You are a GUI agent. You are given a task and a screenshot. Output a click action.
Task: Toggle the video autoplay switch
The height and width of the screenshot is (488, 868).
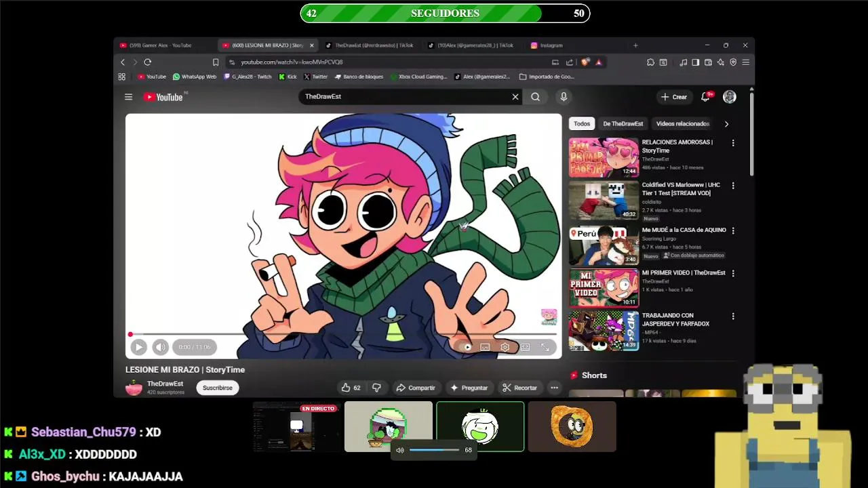tap(466, 347)
